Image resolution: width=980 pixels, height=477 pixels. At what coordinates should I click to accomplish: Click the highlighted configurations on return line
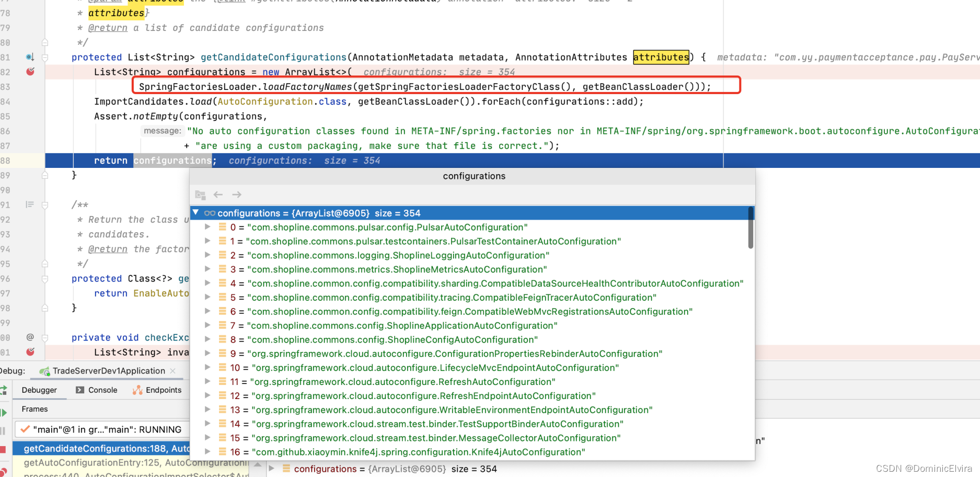click(172, 161)
